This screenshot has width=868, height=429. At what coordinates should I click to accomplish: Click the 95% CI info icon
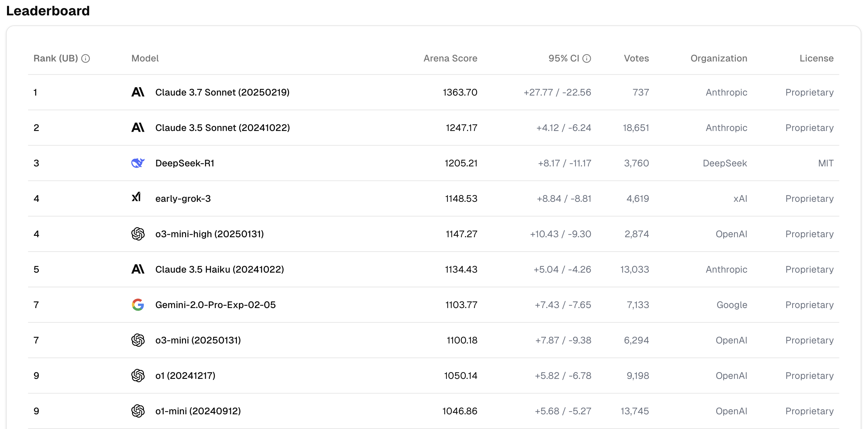pos(587,58)
